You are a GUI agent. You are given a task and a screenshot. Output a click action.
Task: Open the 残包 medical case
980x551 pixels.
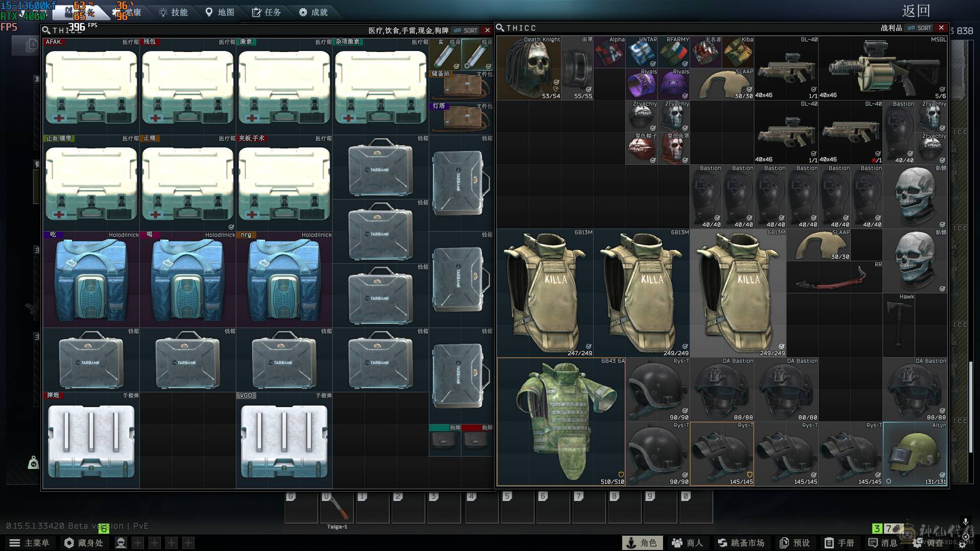tap(188, 87)
